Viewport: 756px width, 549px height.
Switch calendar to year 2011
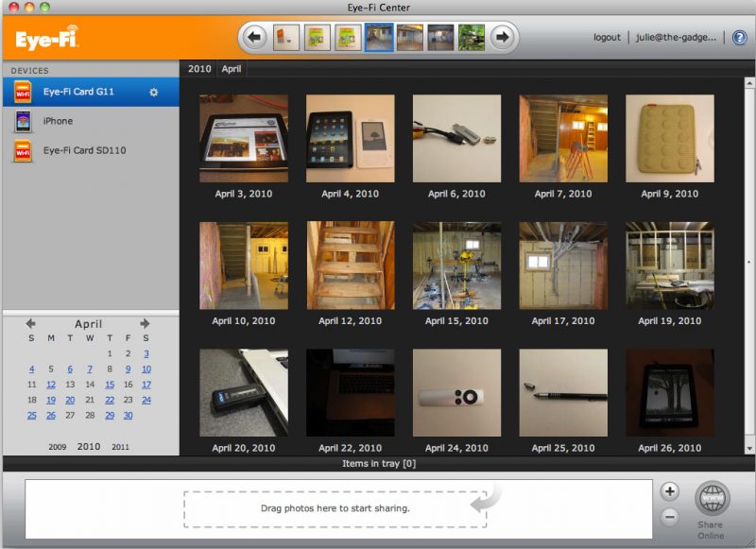120,447
